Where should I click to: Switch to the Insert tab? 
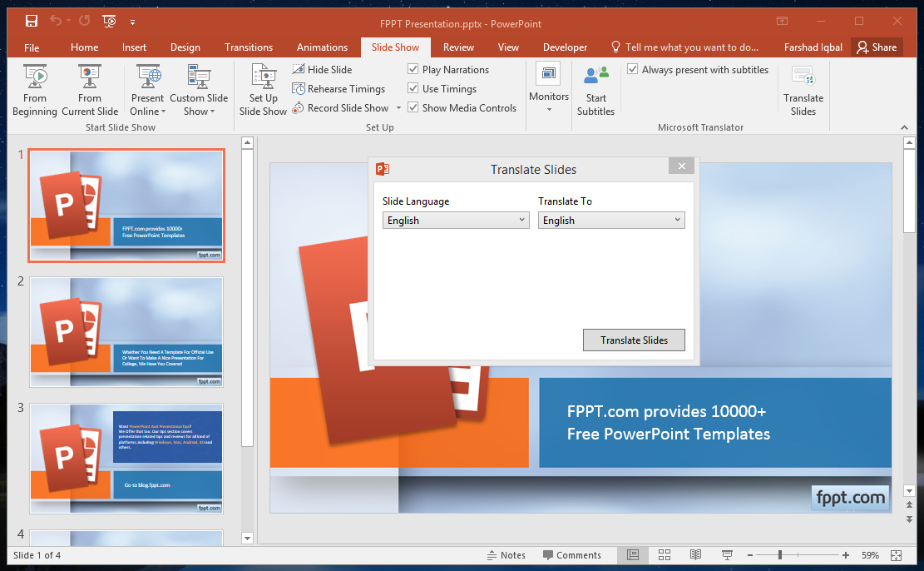point(135,47)
